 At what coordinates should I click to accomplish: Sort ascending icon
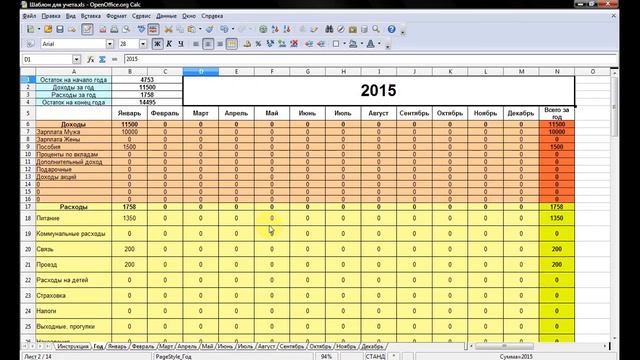click(x=275, y=29)
